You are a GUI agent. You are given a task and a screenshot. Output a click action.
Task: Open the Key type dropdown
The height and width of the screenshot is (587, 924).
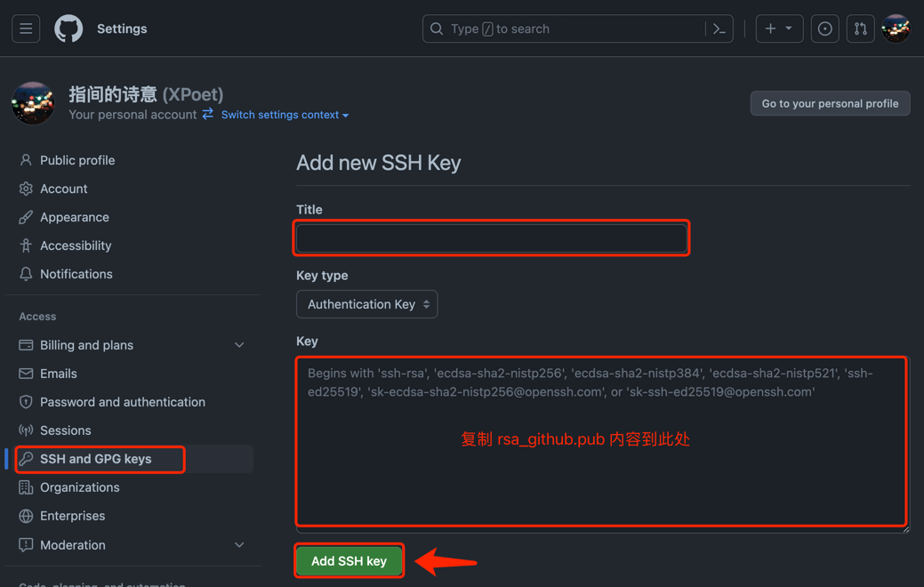366,304
